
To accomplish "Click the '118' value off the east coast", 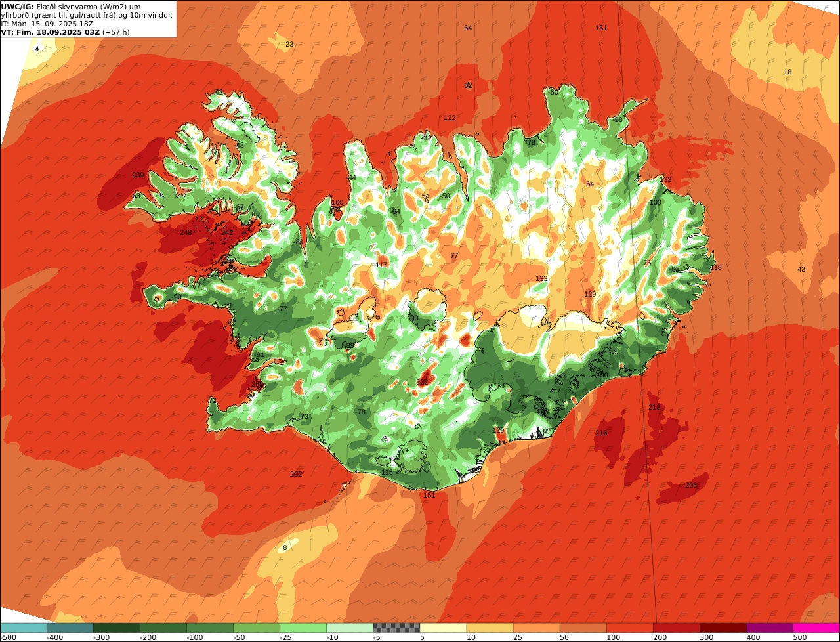I will pos(715,267).
